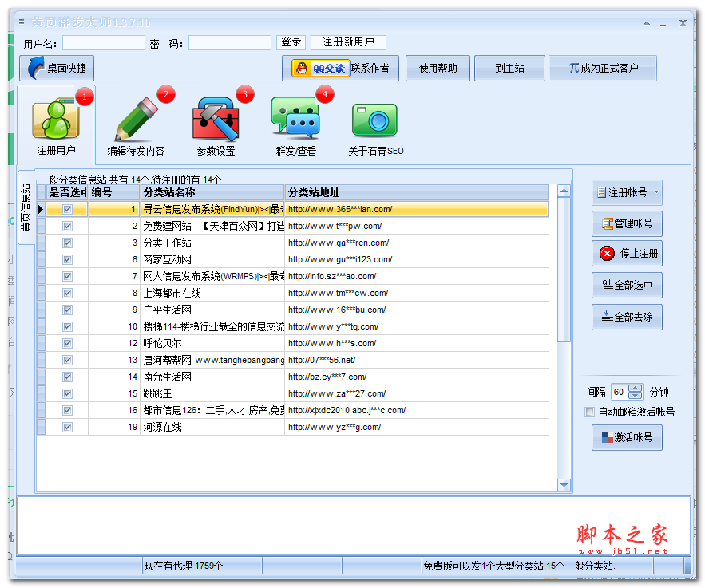705x588 pixels.
Task: Click the 用户名 username input field
Action: [103, 43]
